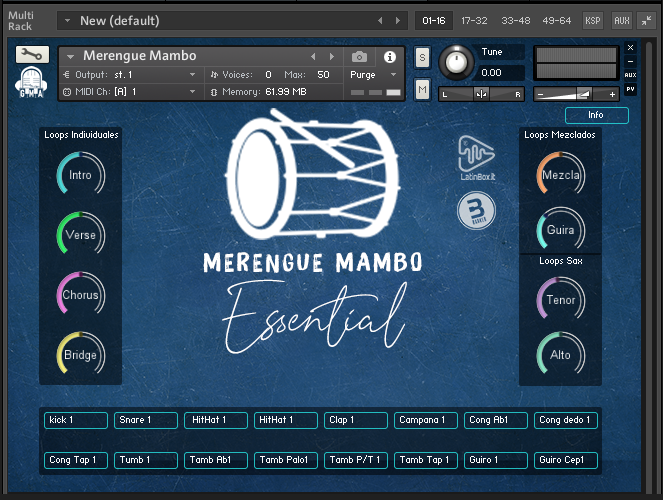Click the Info button
The height and width of the screenshot is (500, 663).
[x=597, y=115]
